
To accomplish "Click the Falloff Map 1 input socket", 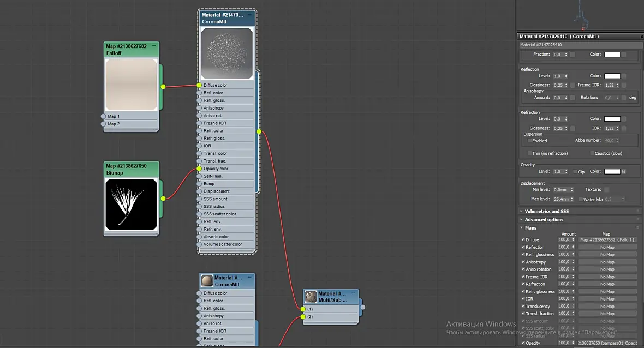I will tap(104, 116).
